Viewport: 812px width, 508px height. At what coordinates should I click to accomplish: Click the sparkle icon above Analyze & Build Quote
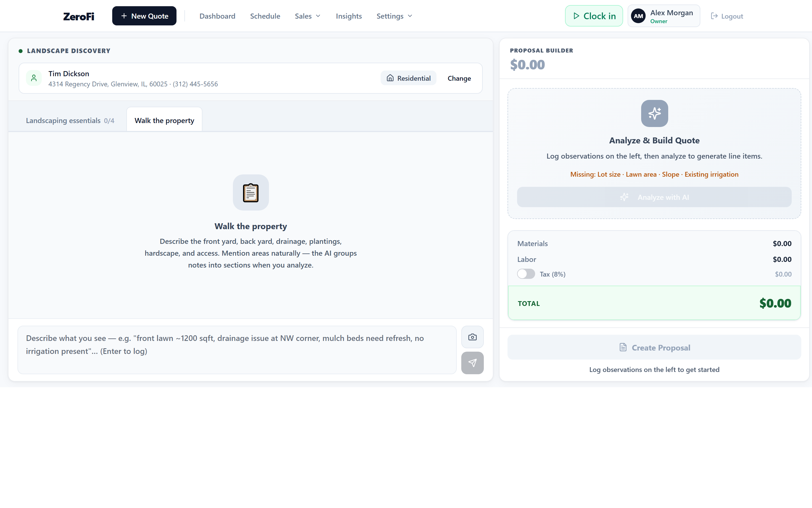(x=654, y=113)
